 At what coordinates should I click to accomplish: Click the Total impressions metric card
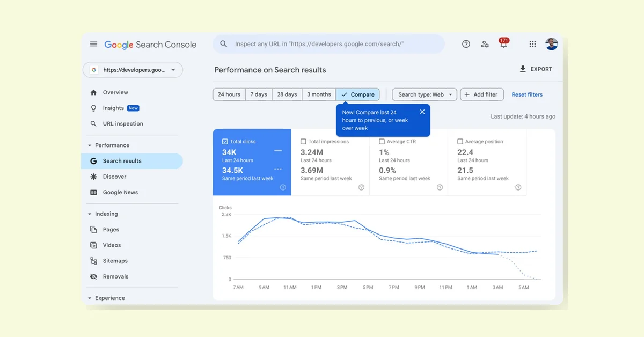(331, 162)
